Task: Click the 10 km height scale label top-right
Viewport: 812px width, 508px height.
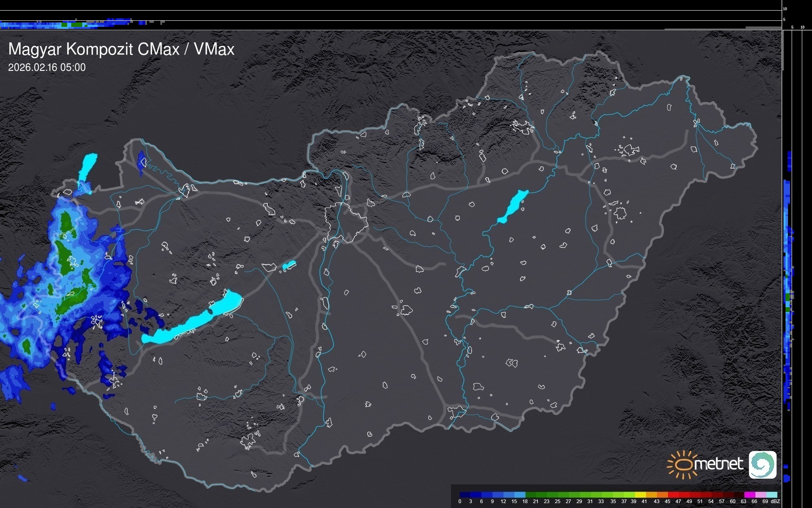Action: (785, 9)
